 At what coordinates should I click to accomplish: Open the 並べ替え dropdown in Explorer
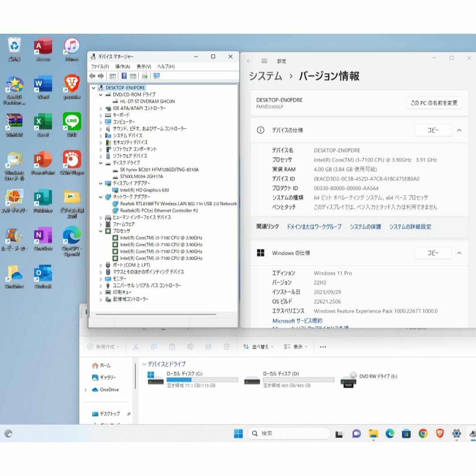point(258,347)
